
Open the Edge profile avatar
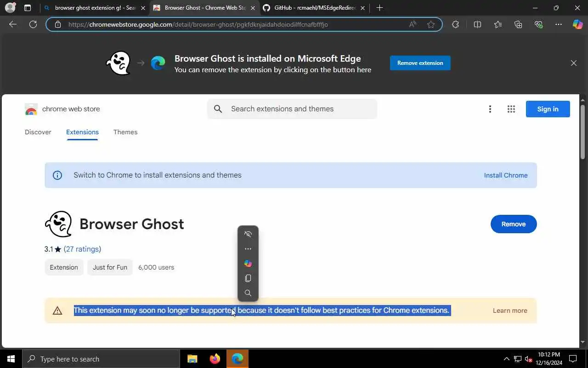pos(10,8)
